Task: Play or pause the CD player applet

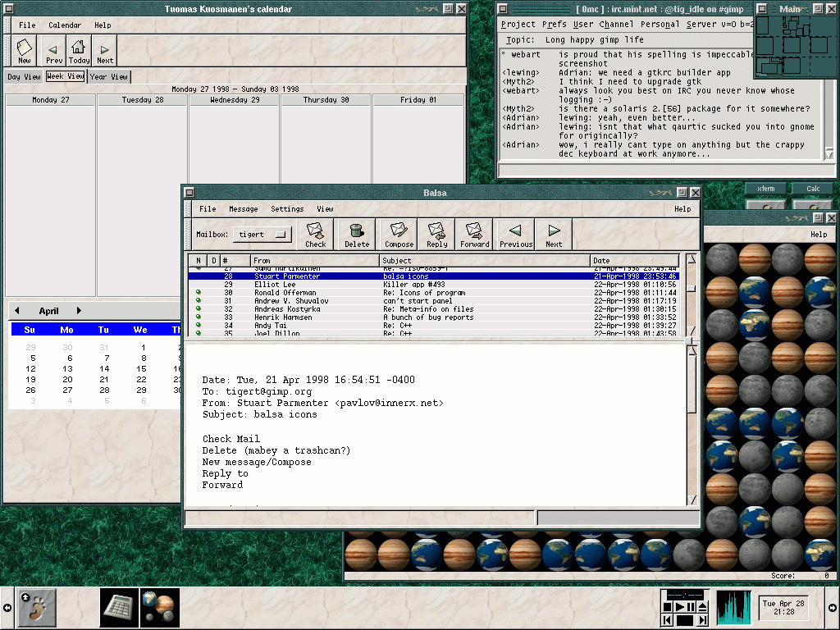Action: tap(685, 607)
